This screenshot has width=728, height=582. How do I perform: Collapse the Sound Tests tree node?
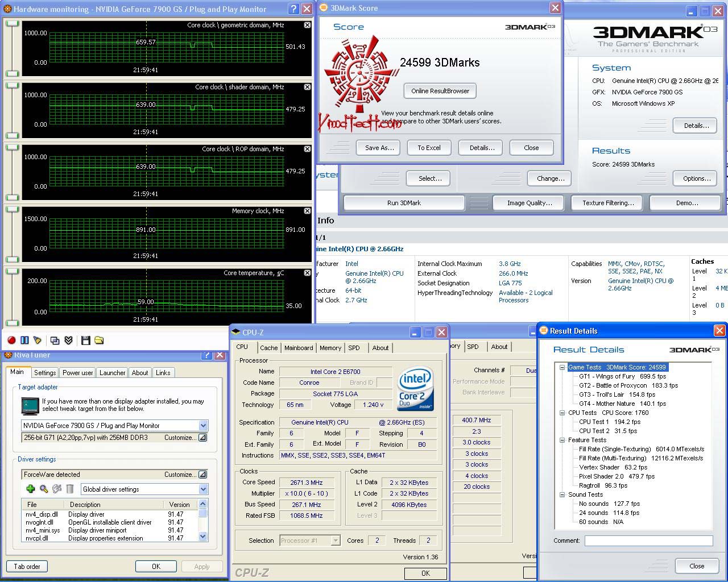tap(562, 494)
